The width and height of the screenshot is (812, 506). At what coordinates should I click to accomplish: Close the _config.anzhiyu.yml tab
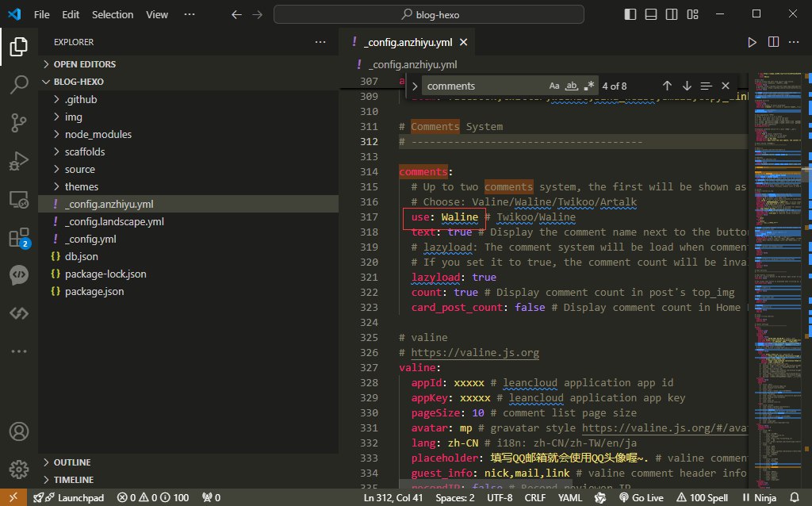point(463,43)
